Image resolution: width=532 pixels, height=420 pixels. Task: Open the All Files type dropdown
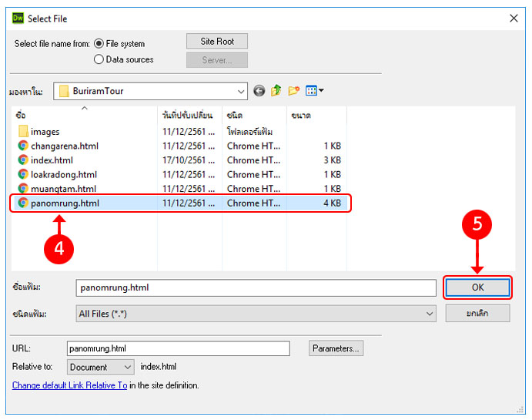[x=429, y=314]
